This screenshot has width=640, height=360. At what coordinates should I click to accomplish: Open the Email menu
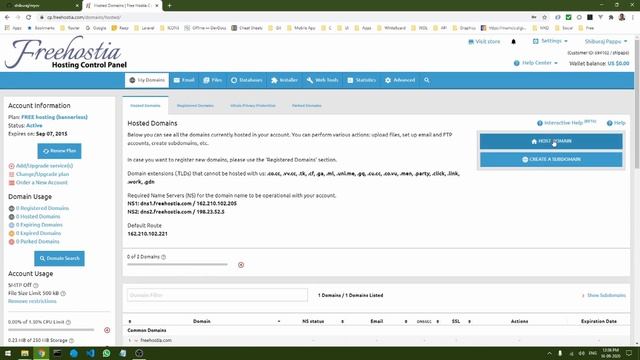[184, 80]
